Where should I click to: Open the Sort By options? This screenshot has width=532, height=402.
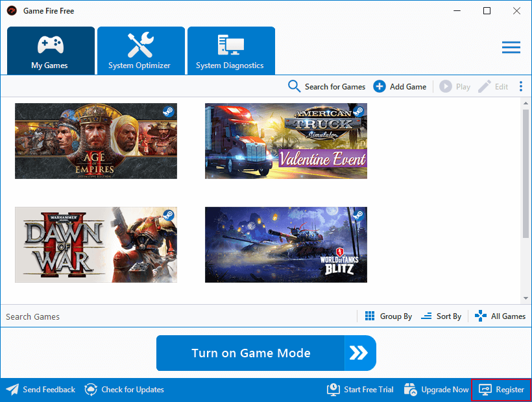pyautogui.click(x=441, y=316)
